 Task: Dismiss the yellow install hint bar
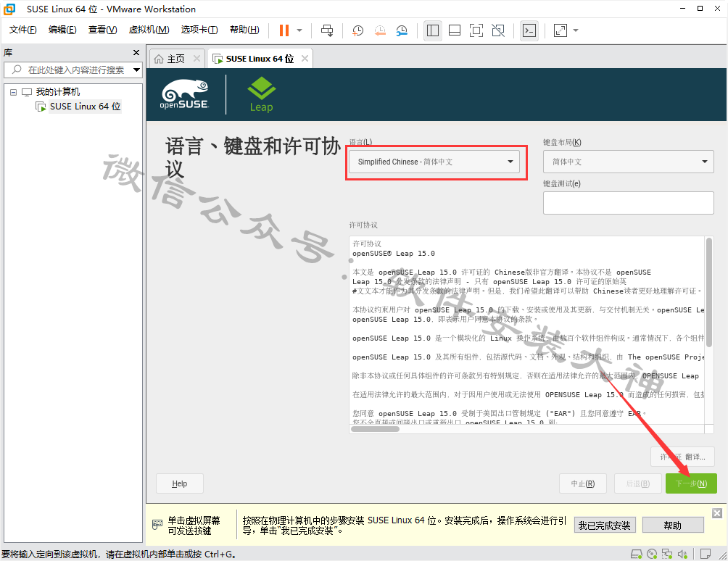(x=717, y=512)
